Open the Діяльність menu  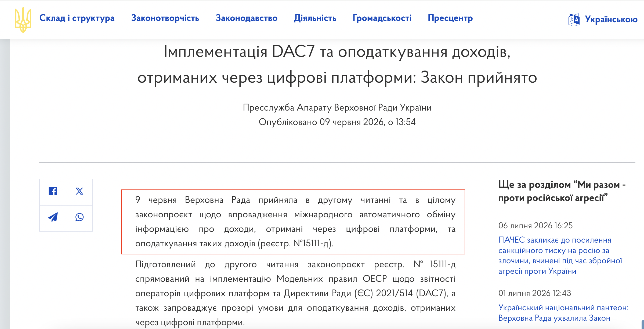pos(315,18)
